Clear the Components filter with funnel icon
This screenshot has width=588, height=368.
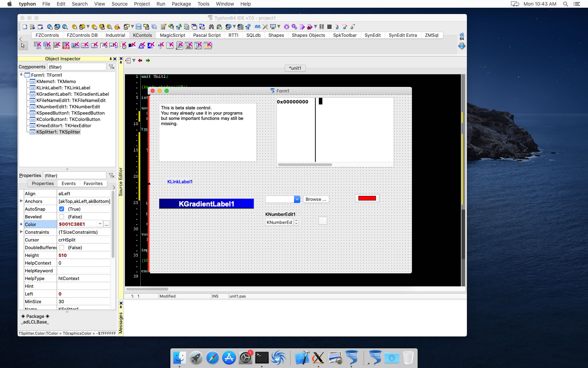pyautogui.click(x=112, y=67)
